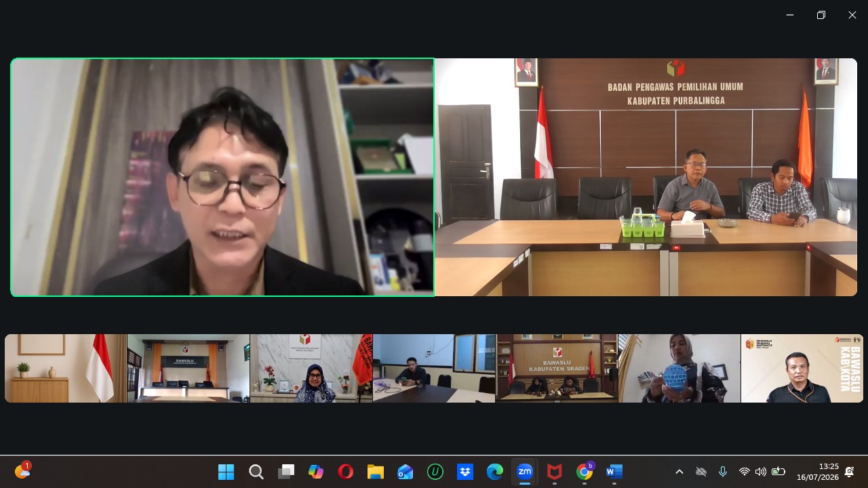Open McAfee from the taskbar
The width and height of the screenshot is (868, 488).
(x=555, y=472)
